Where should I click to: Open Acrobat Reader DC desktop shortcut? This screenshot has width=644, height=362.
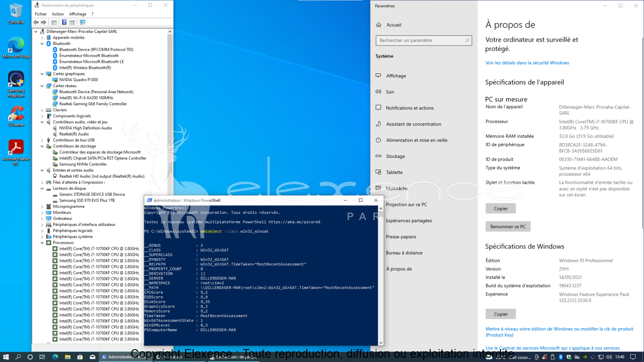(x=16, y=153)
